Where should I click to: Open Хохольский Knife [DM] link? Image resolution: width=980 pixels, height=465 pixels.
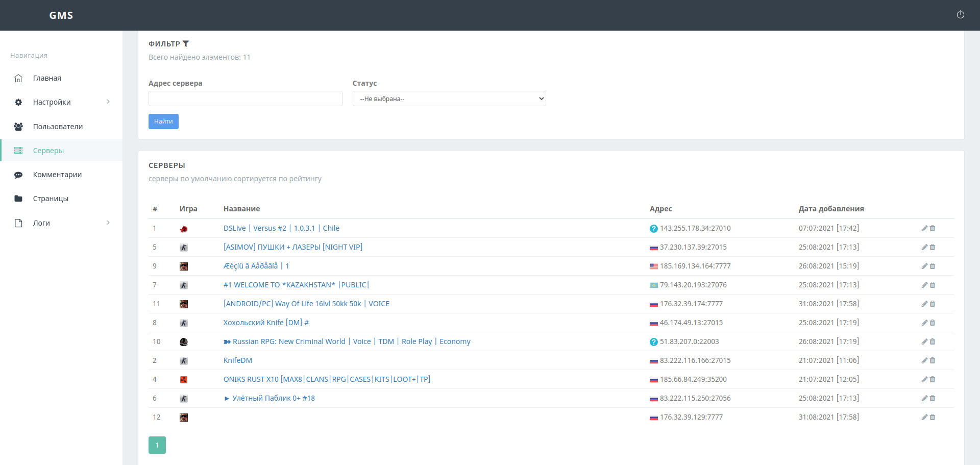point(266,323)
